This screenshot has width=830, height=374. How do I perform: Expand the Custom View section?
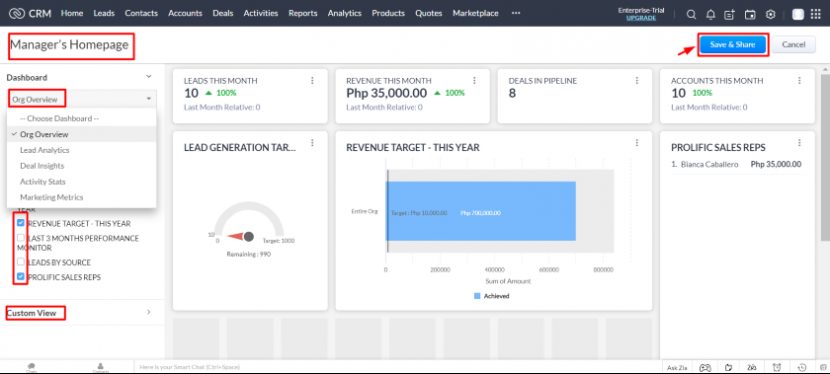click(149, 313)
